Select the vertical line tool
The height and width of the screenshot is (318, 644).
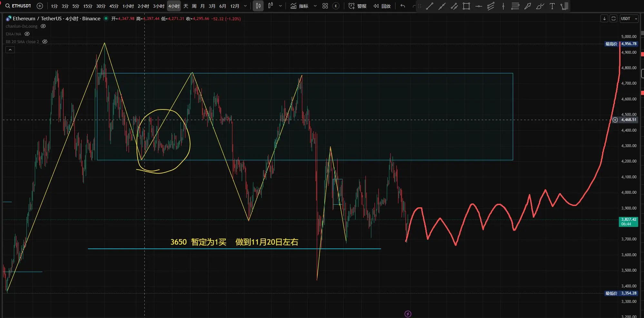(x=503, y=6)
